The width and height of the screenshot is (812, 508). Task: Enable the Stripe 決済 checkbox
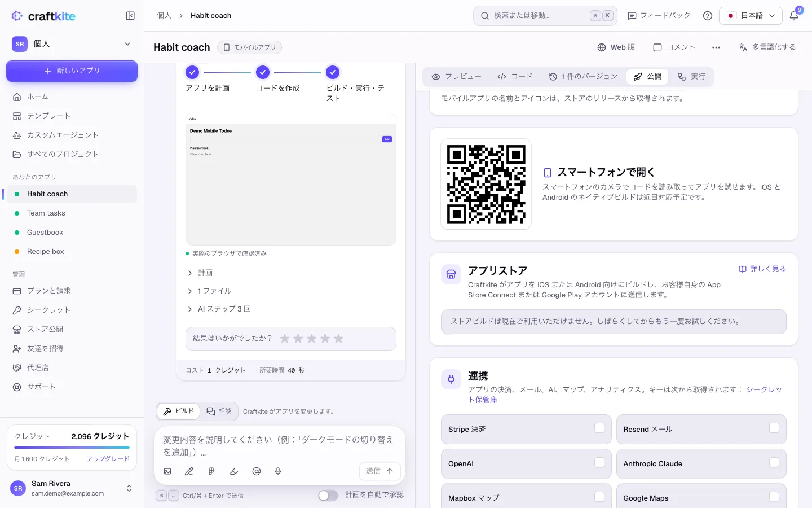click(x=599, y=428)
